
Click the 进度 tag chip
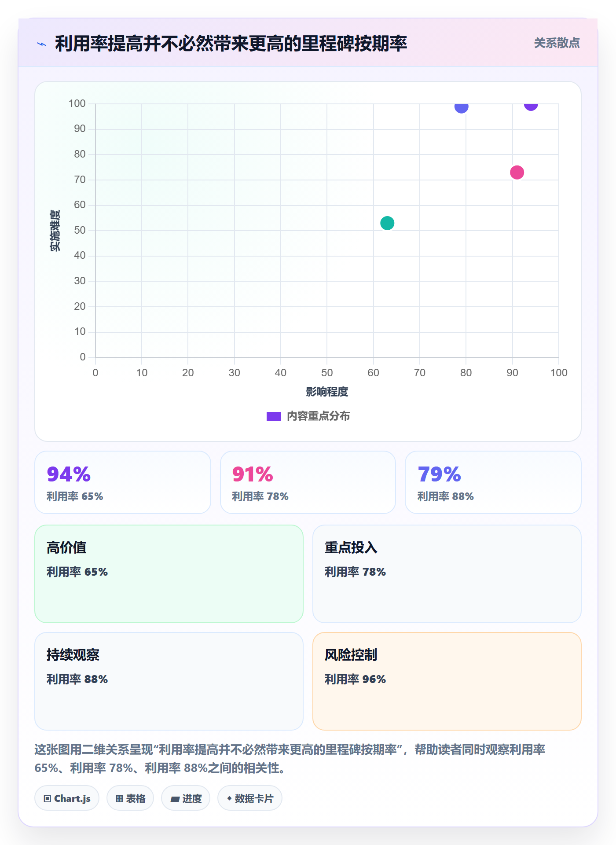click(x=186, y=798)
